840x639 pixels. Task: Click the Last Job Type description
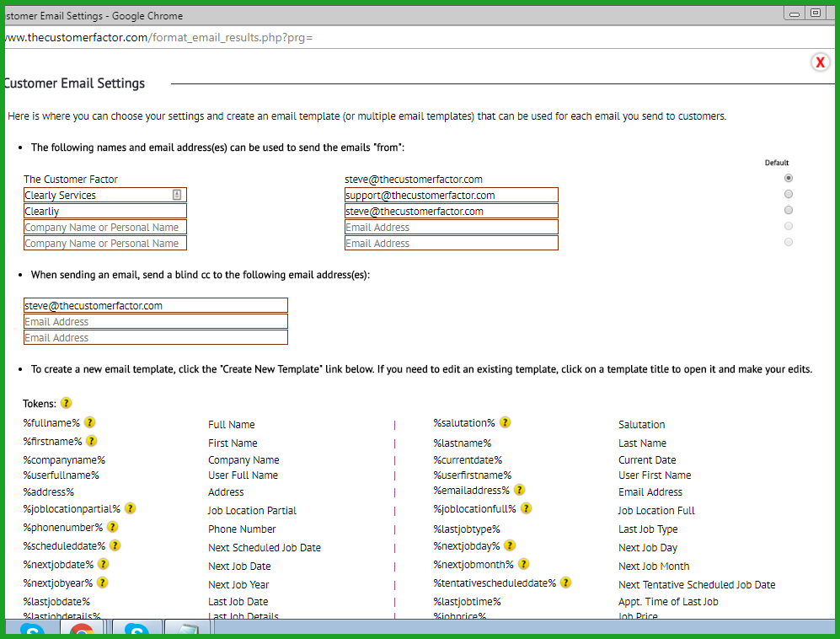pos(648,529)
